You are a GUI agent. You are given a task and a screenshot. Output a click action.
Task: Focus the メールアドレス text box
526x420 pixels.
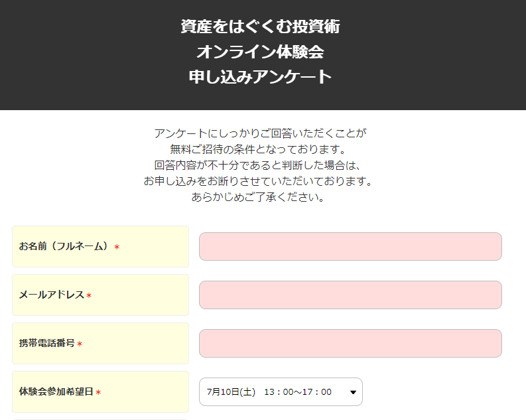point(350,295)
